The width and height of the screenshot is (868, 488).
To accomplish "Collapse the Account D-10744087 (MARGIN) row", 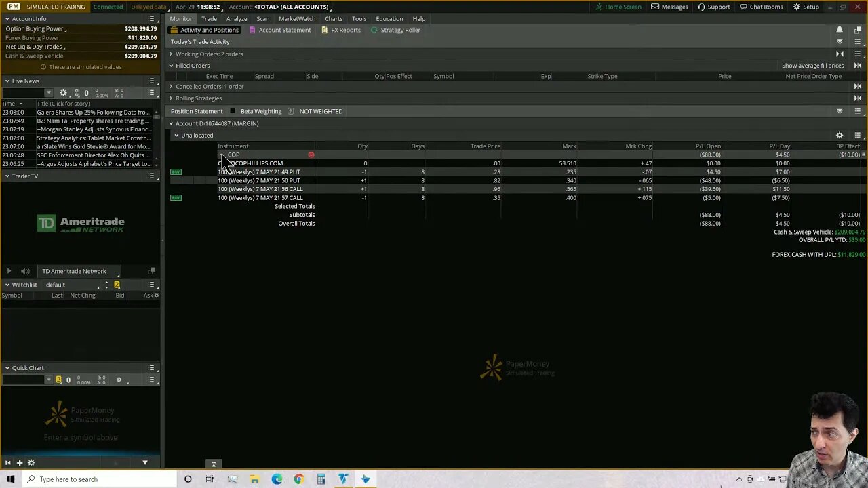I will coord(171,123).
